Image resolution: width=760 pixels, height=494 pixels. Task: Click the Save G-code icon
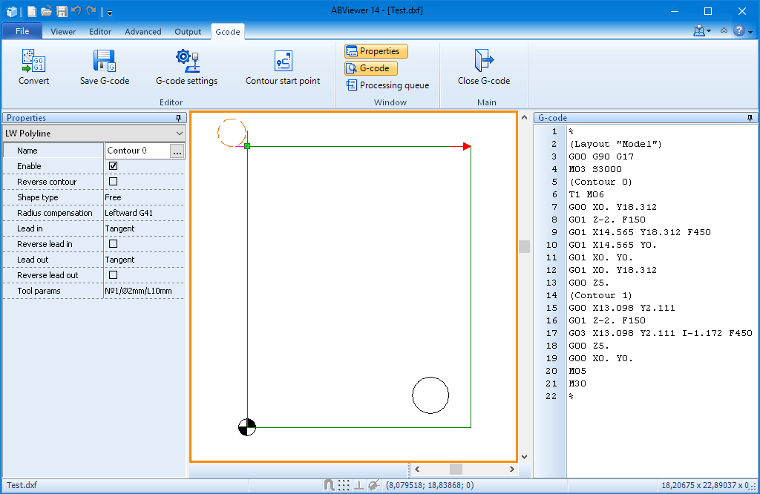pyautogui.click(x=104, y=61)
